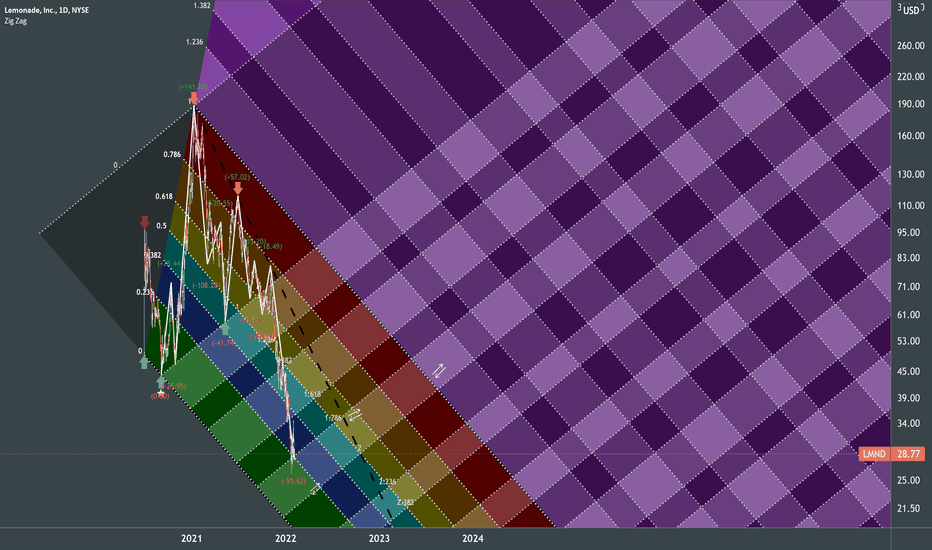
Task: Click the (+18.49) zig zag value
Action: click(270, 247)
